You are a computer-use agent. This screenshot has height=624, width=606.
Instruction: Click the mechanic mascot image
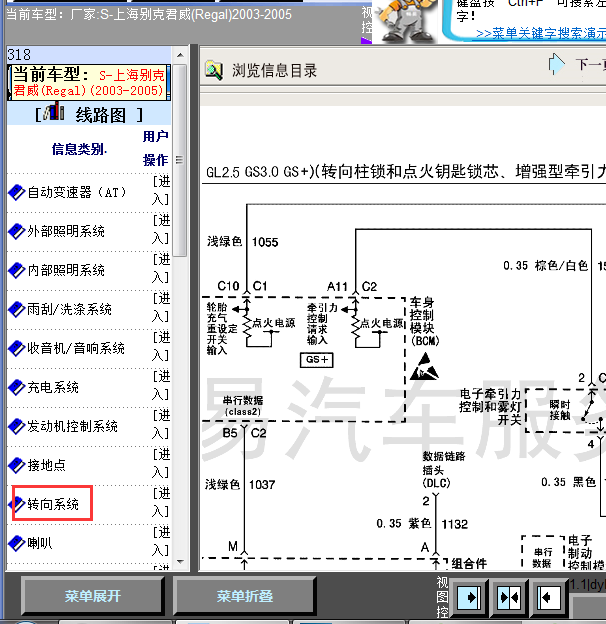click(406, 20)
